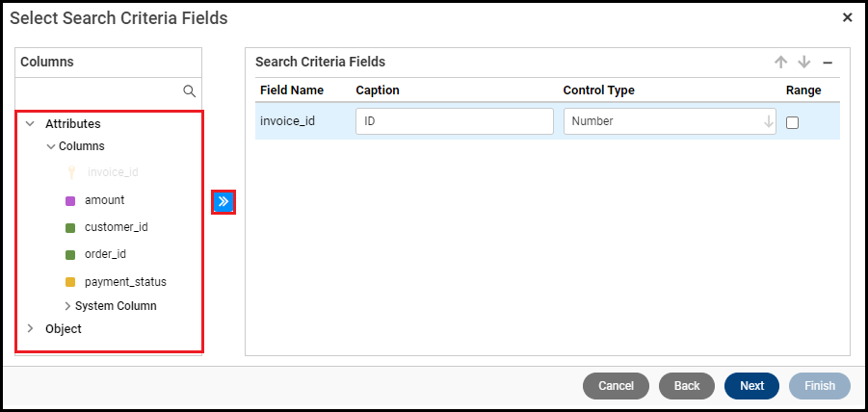Click the search magnifier icon in Columns
Screen dimensions: 868x412
(x=190, y=91)
